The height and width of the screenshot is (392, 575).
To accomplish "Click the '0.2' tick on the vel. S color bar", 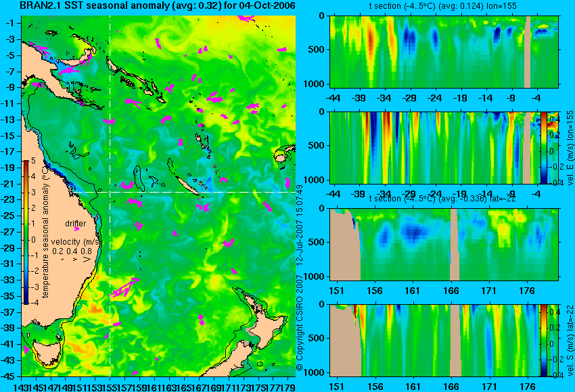I will pos(554,327).
